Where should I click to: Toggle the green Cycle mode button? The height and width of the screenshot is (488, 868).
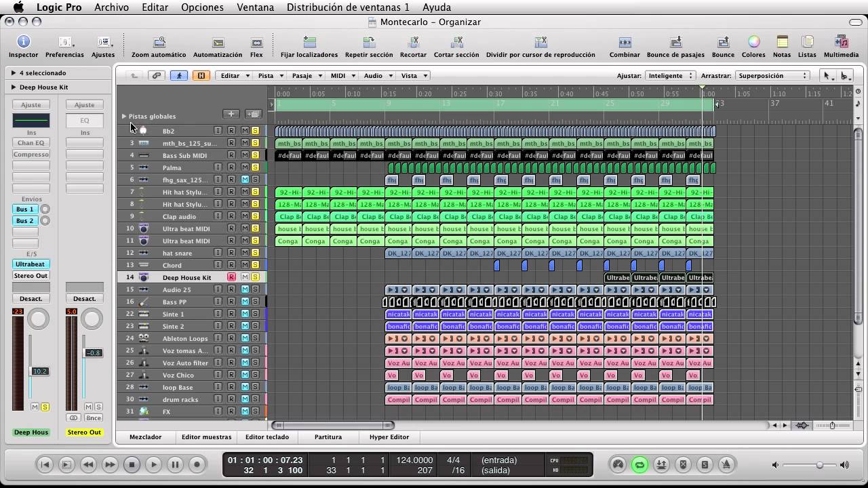[639, 464]
